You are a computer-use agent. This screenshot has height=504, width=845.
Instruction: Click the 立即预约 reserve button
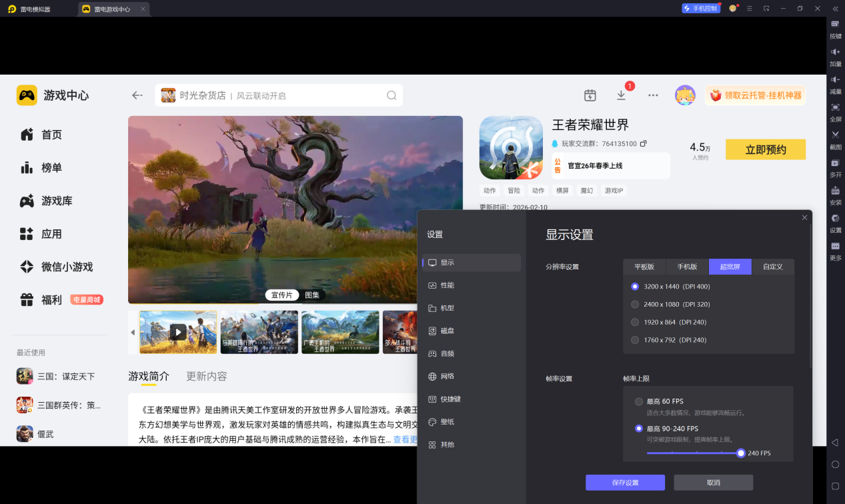pyautogui.click(x=766, y=149)
